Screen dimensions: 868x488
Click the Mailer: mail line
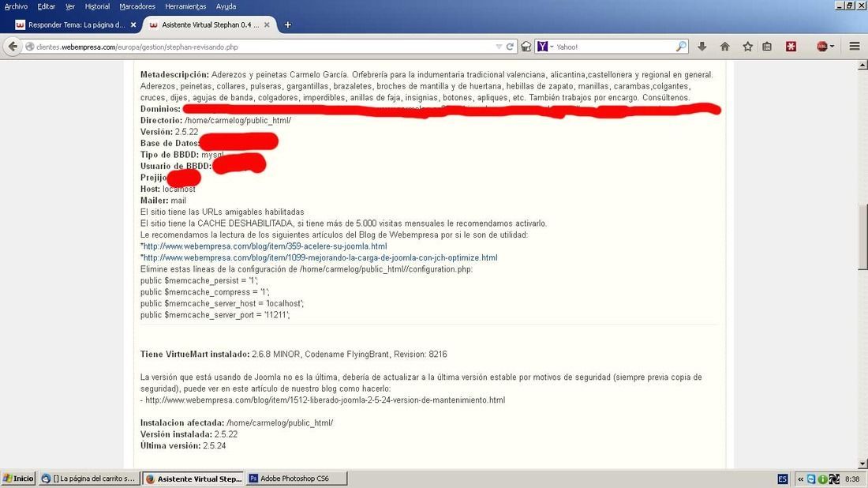pos(163,201)
